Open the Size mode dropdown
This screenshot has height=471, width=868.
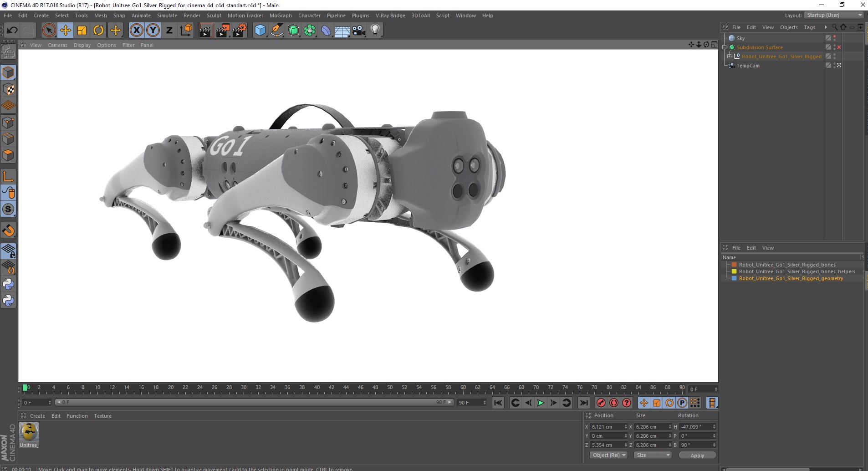[653, 455]
